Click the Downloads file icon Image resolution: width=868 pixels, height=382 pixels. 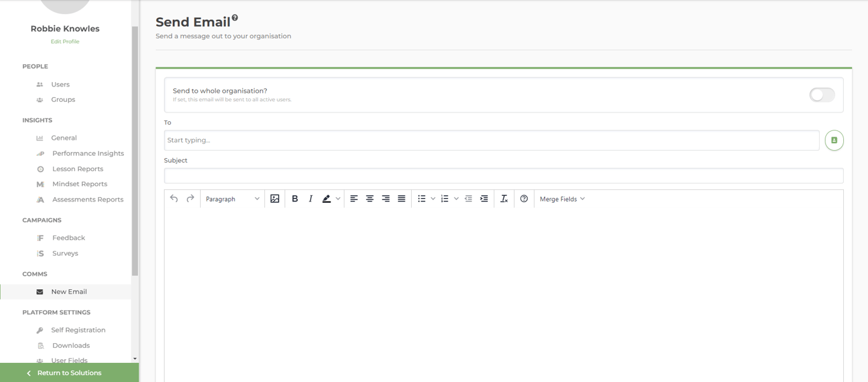coord(41,346)
